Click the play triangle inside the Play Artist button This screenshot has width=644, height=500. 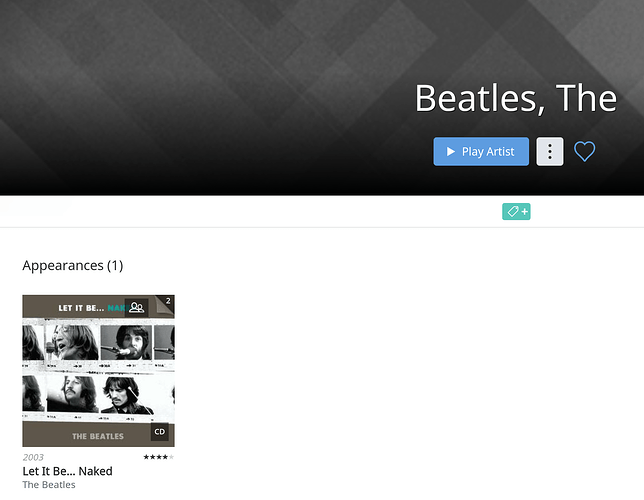(x=451, y=152)
